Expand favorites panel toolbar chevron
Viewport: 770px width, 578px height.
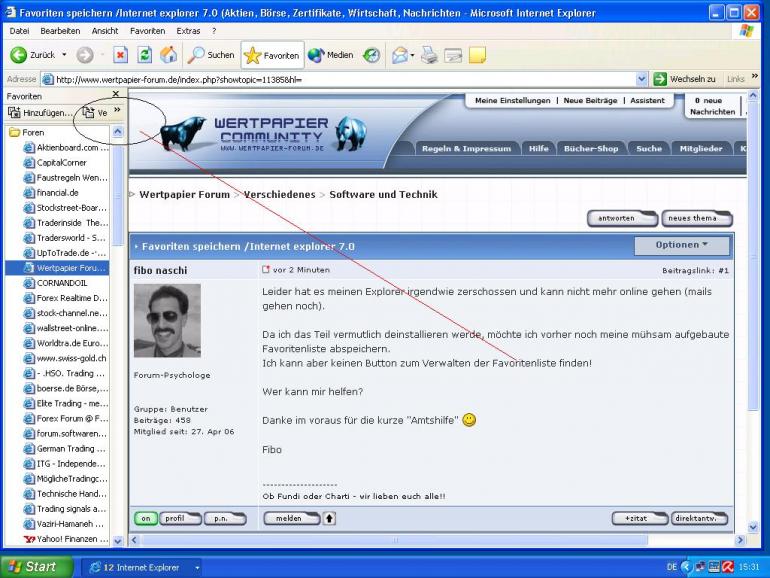tap(117, 110)
